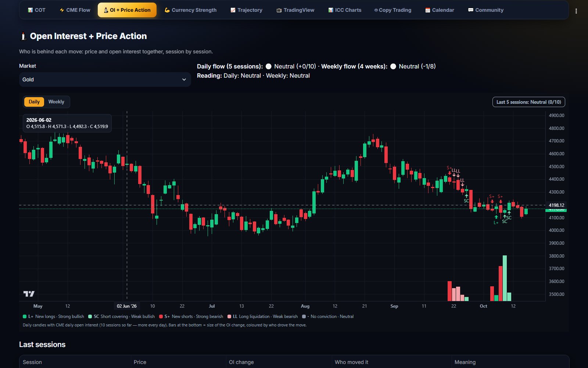Click the Last 5 sessions Neutral badge

click(528, 102)
